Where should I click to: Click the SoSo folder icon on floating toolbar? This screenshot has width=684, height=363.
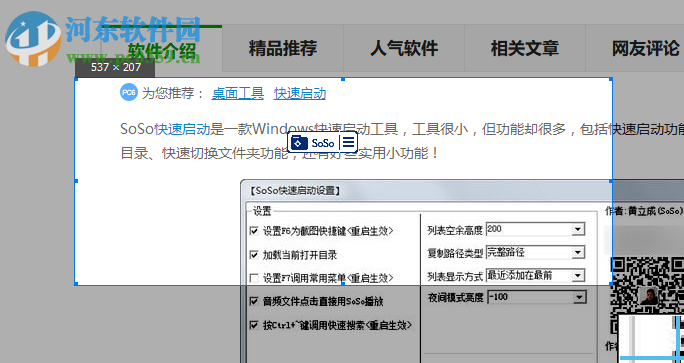point(299,143)
